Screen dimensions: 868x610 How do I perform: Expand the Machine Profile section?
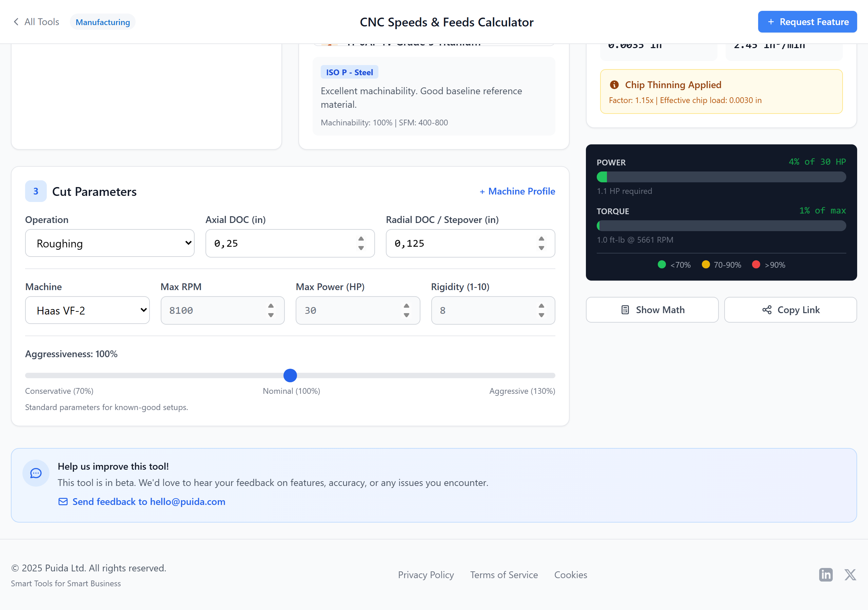(517, 191)
